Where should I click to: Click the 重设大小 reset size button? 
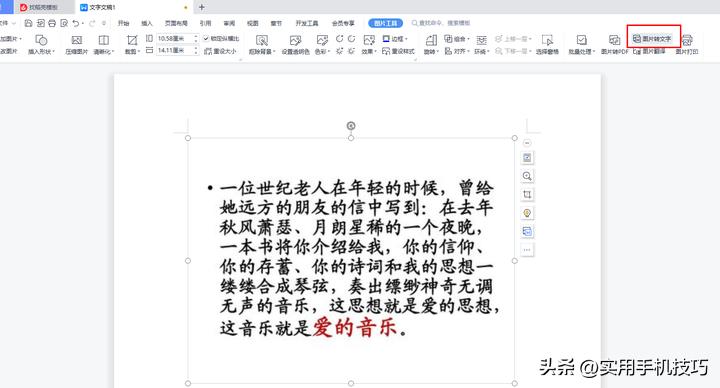click(x=220, y=51)
